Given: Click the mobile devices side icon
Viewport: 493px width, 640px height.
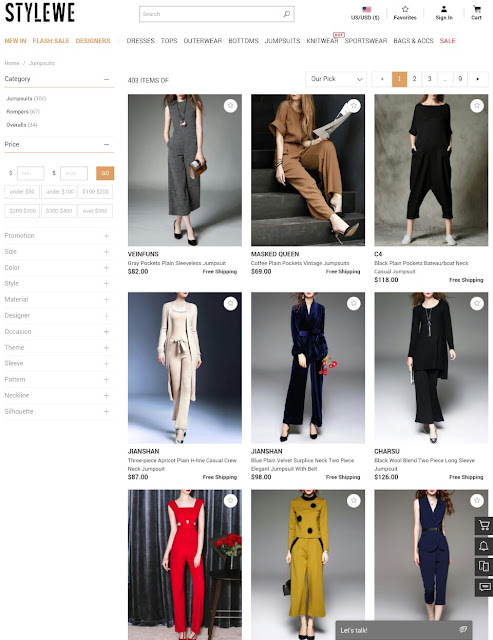Looking at the screenshot, I should point(484,567).
